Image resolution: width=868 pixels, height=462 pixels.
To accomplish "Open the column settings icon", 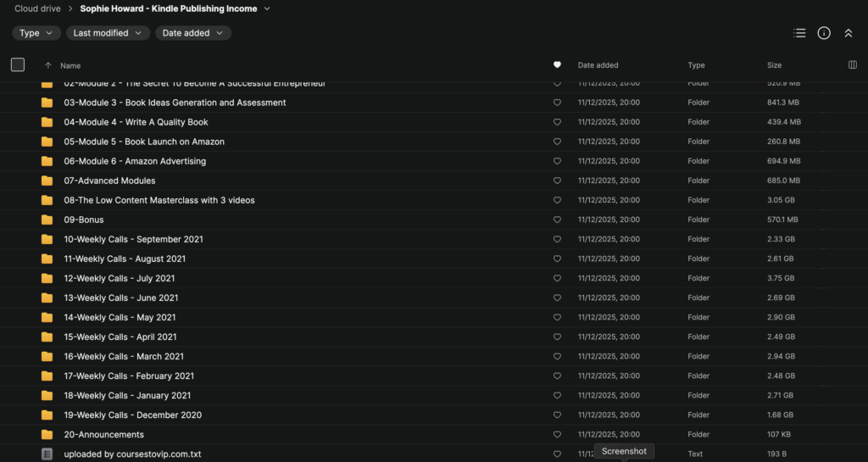I will [x=853, y=65].
